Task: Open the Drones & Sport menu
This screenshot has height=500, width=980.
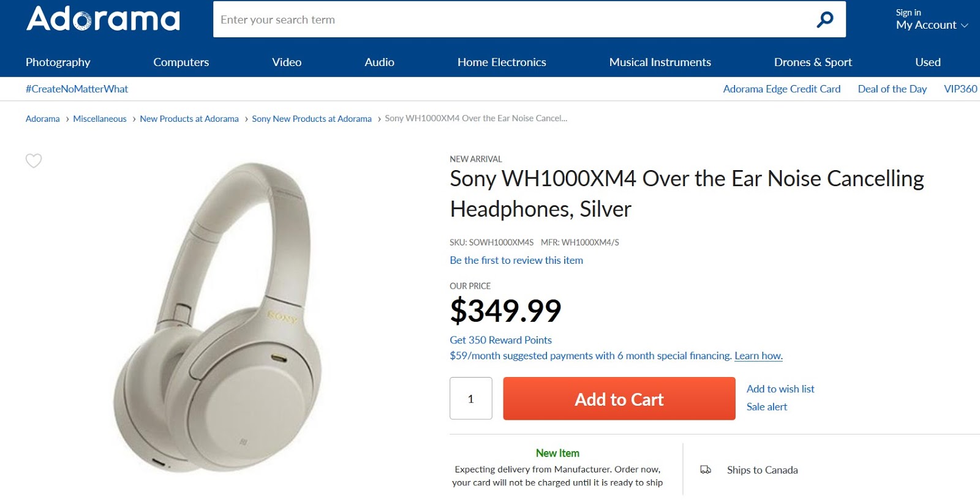Action: (813, 62)
